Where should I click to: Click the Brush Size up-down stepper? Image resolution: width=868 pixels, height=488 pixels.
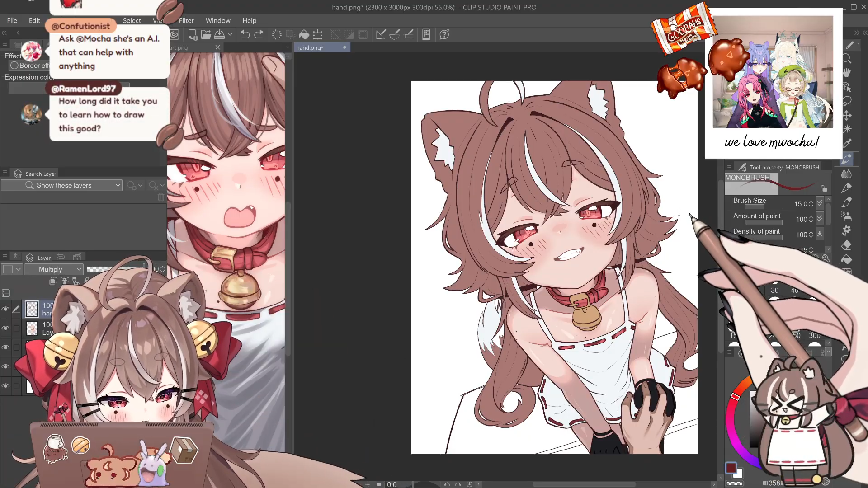[x=811, y=204]
